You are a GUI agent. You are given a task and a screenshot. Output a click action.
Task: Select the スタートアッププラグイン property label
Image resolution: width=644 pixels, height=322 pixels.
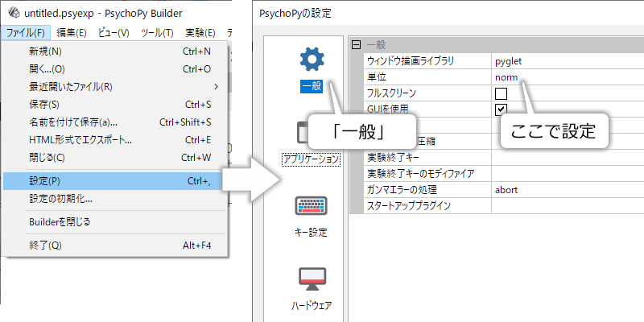pyautogui.click(x=409, y=206)
